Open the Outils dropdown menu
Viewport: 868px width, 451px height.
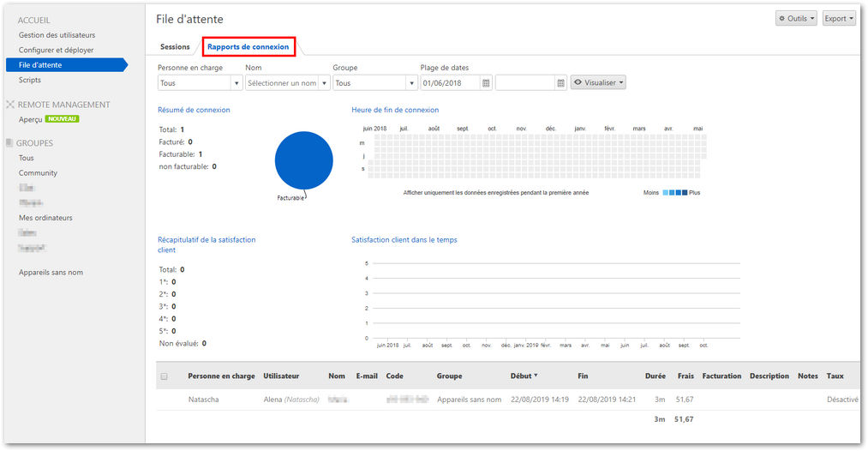point(796,18)
